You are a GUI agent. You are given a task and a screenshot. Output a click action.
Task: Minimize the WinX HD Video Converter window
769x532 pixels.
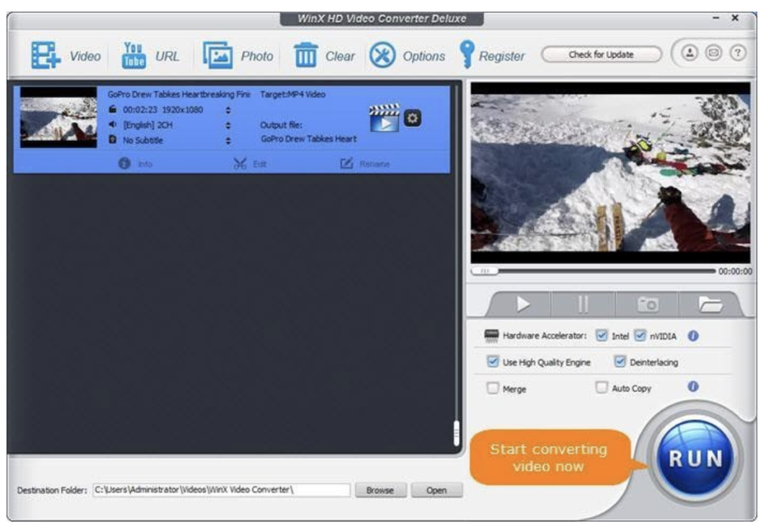click(716, 18)
